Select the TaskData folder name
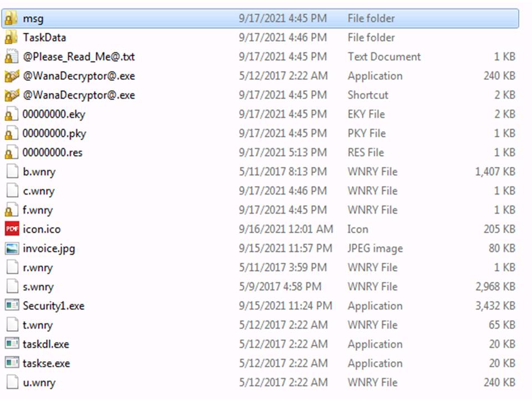The image size is (532, 399). click(x=44, y=37)
